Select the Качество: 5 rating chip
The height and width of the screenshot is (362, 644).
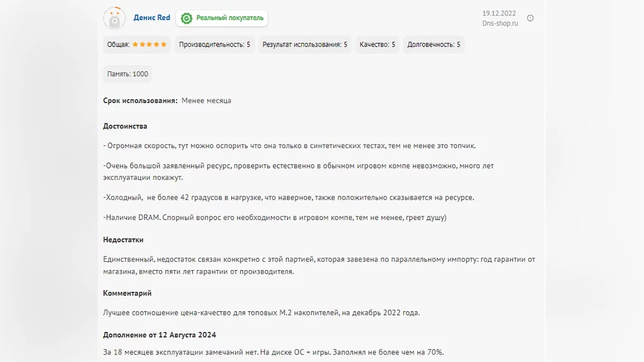coord(377,45)
